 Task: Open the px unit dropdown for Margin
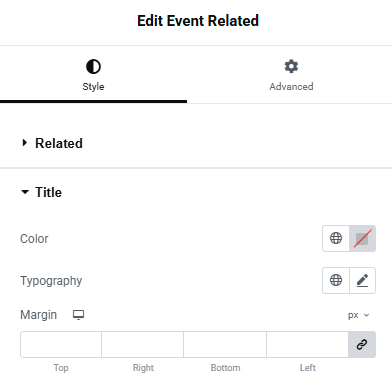tap(358, 315)
